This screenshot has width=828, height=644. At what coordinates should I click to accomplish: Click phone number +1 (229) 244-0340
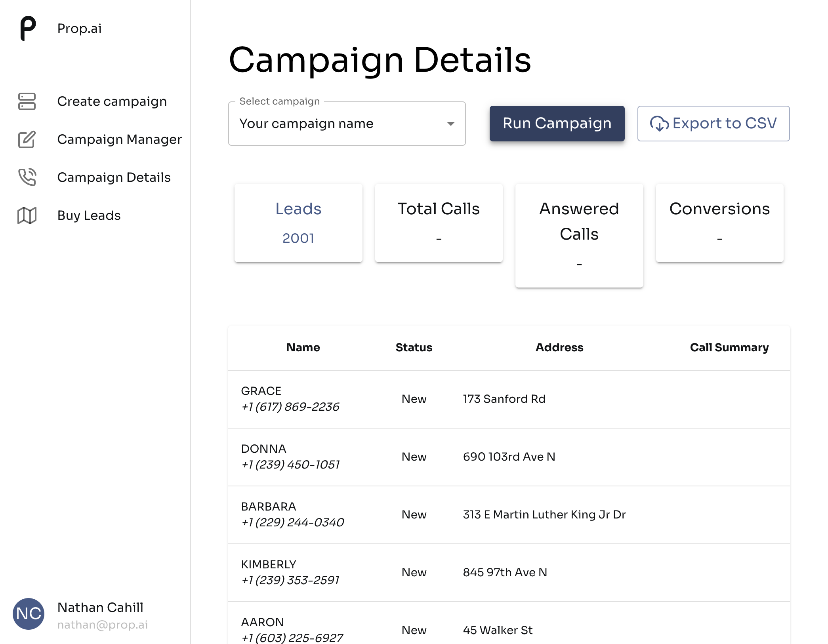(293, 522)
